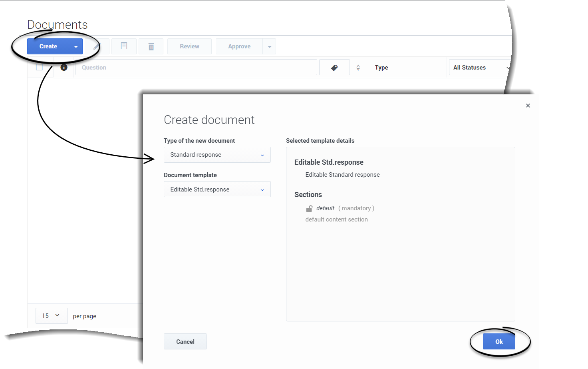Open the Document template dropdown

pos(217,189)
